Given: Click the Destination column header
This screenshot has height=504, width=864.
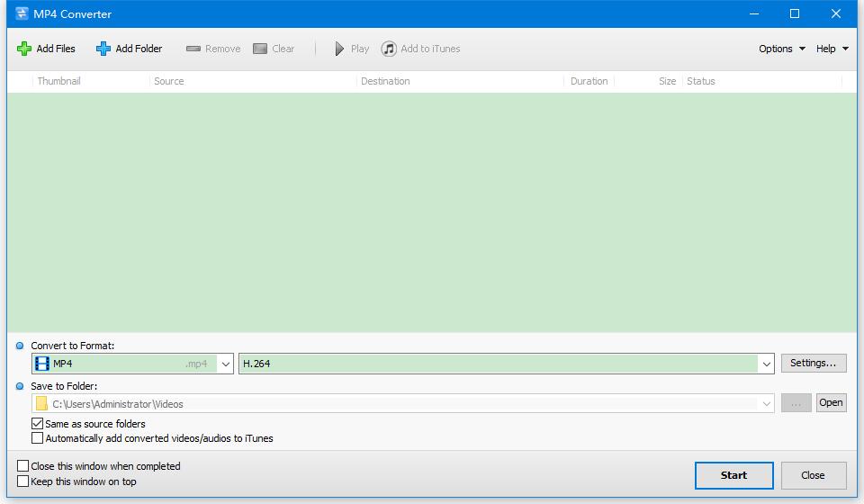Looking at the screenshot, I should pyautogui.click(x=385, y=81).
